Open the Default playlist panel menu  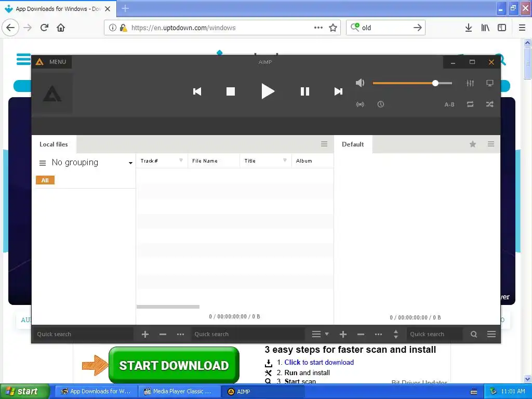click(x=491, y=144)
